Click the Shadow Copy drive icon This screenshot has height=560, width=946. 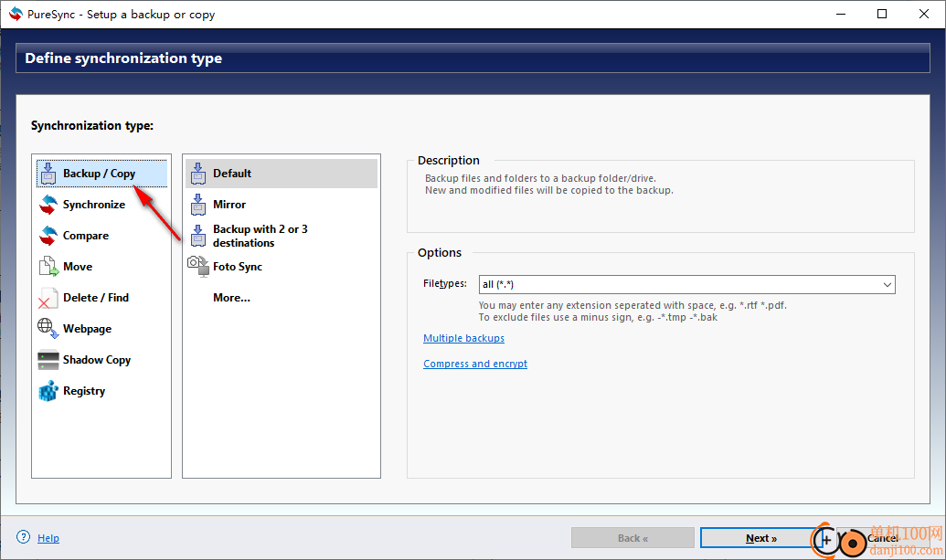[48, 360]
